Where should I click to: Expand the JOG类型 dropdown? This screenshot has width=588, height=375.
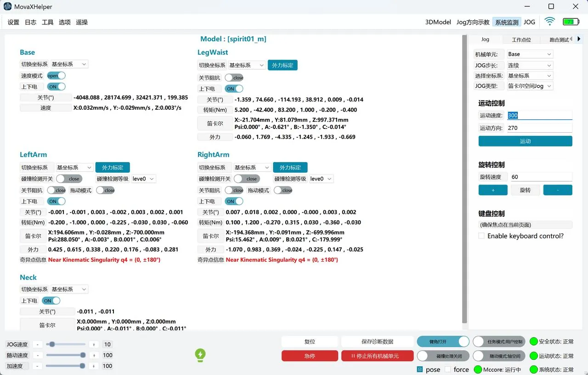click(529, 86)
